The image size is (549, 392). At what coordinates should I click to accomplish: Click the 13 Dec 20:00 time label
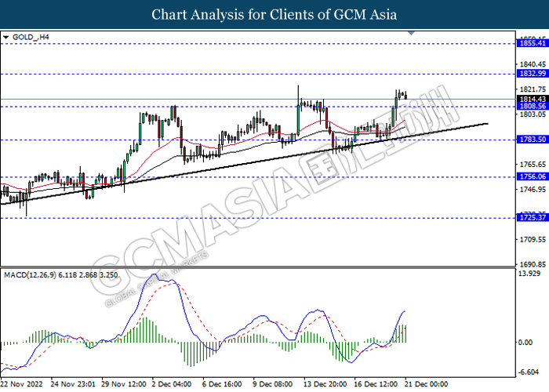click(325, 384)
